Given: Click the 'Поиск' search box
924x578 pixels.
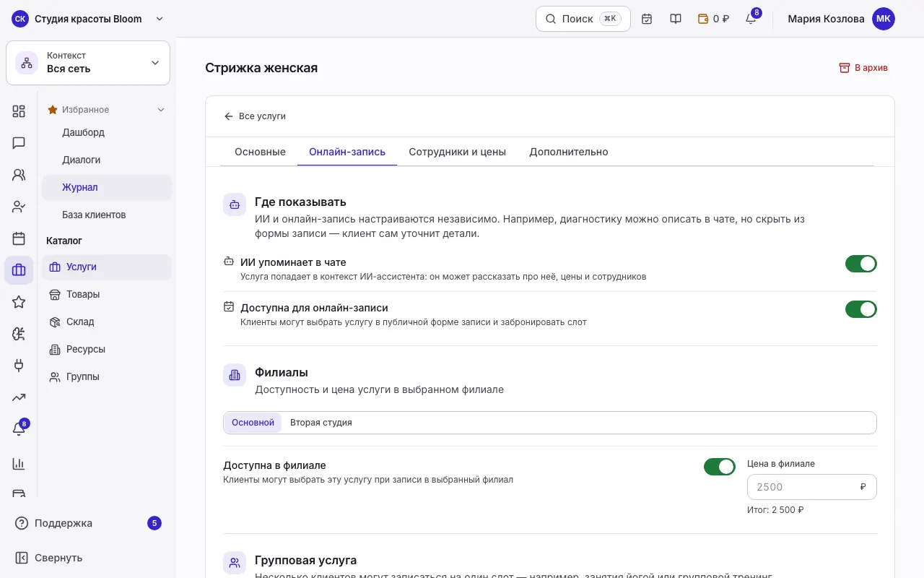Looking at the screenshot, I should tap(583, 19).
